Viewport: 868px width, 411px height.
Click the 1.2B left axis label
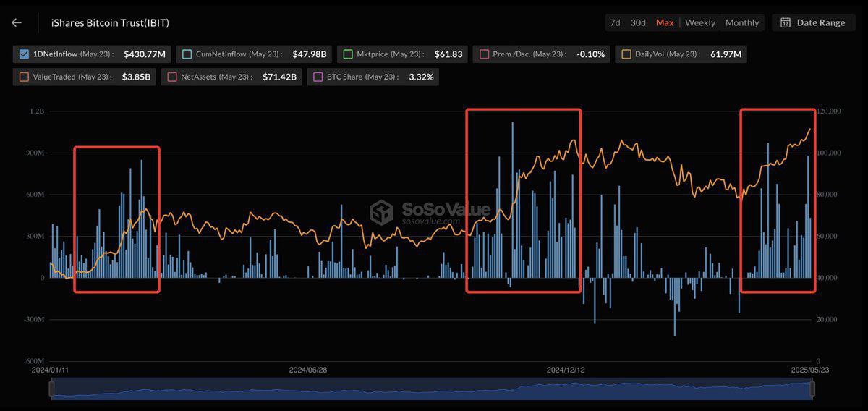tap(38, 112)
